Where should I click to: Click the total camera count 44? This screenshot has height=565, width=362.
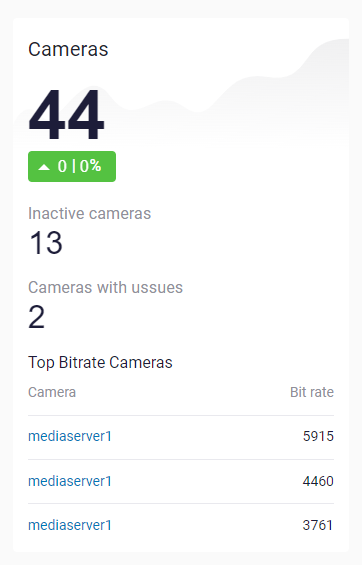[x=66, y=115]
